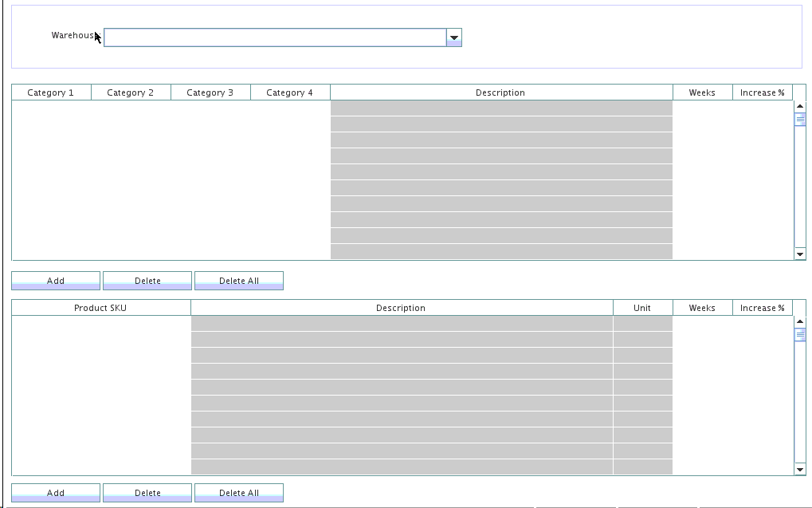Image resolution: width=812 pixels, height=508 pixels.
Task: Click the product table scrollbar up arrow
Action: (800, 321)
